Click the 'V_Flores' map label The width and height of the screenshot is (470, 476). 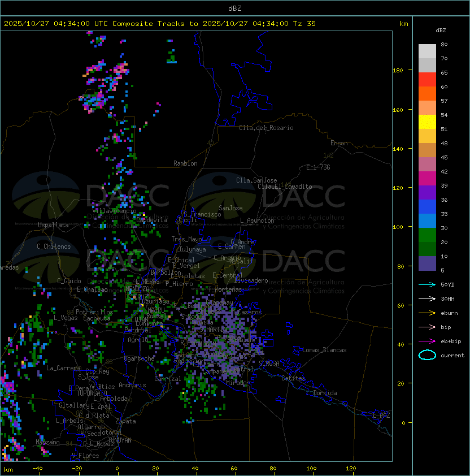pyautogui.click(x=85, y=456)
